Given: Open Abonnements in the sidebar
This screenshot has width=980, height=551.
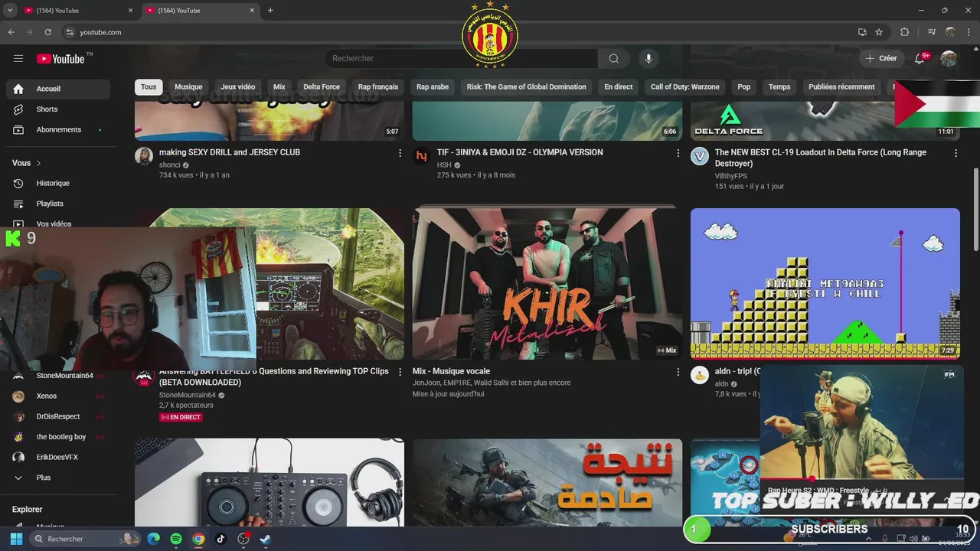Looking at the screenshot, I should point(58,130).
